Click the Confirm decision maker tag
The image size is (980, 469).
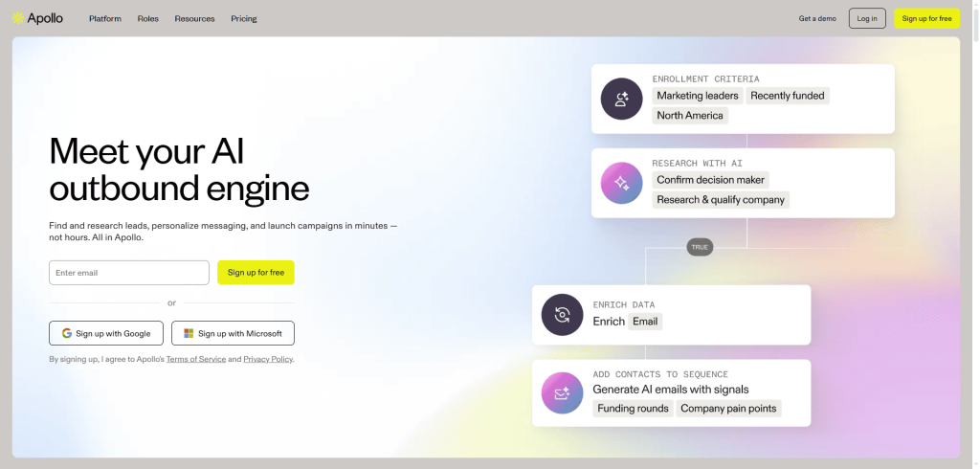pyautogui.click(x=711, y=180)
